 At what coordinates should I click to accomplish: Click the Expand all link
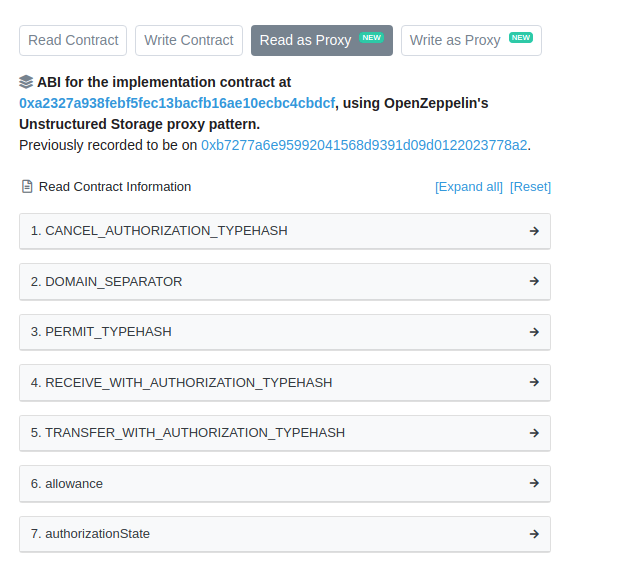click(x=469, y=187)
